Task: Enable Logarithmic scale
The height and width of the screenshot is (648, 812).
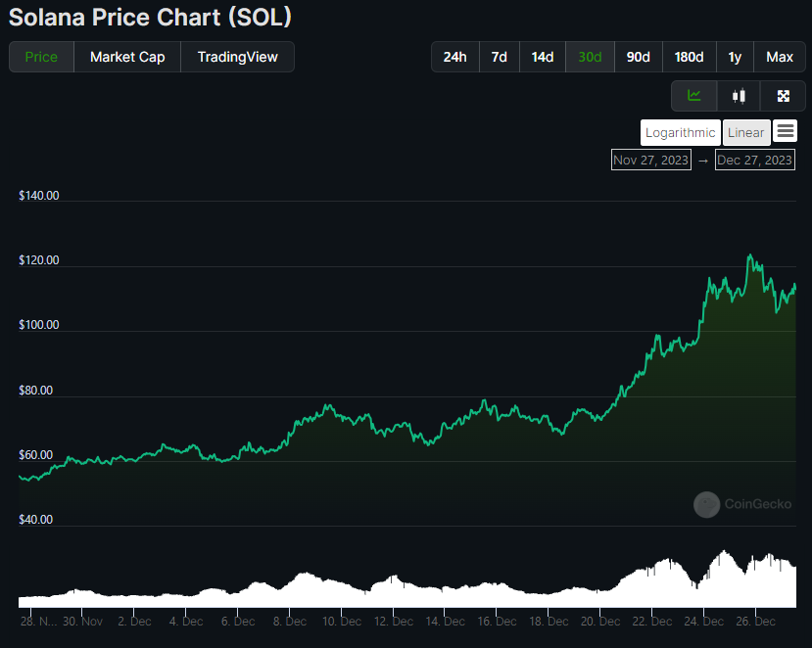Action: coord(680,133)
